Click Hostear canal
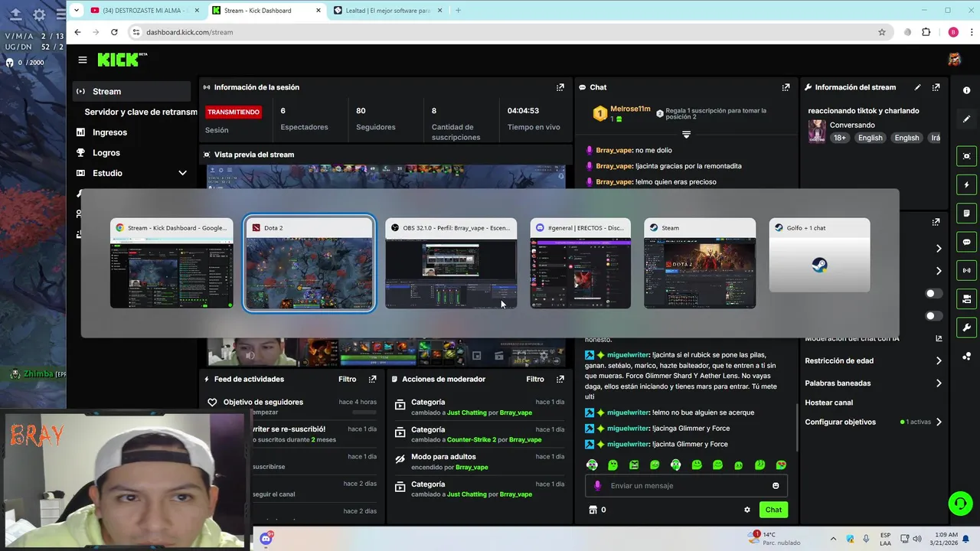This screenshot has height=551, width=980. (x=828, y=403)
